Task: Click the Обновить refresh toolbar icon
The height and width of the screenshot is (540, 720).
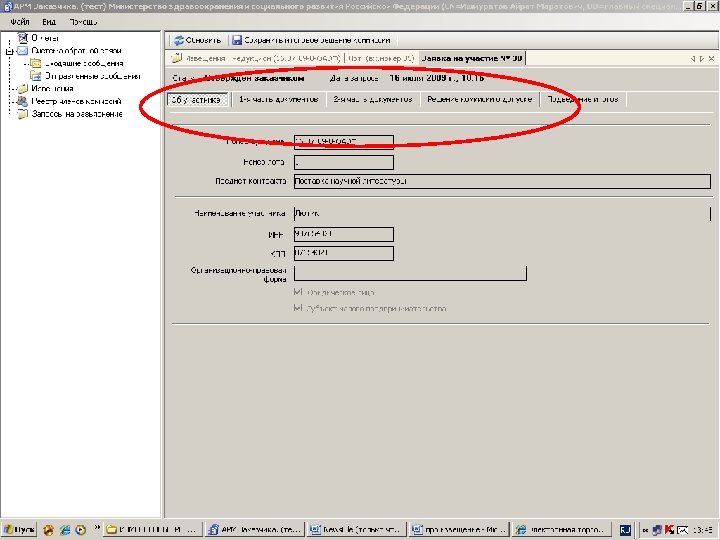Action: pyautogui.click(x=179, y=40)
